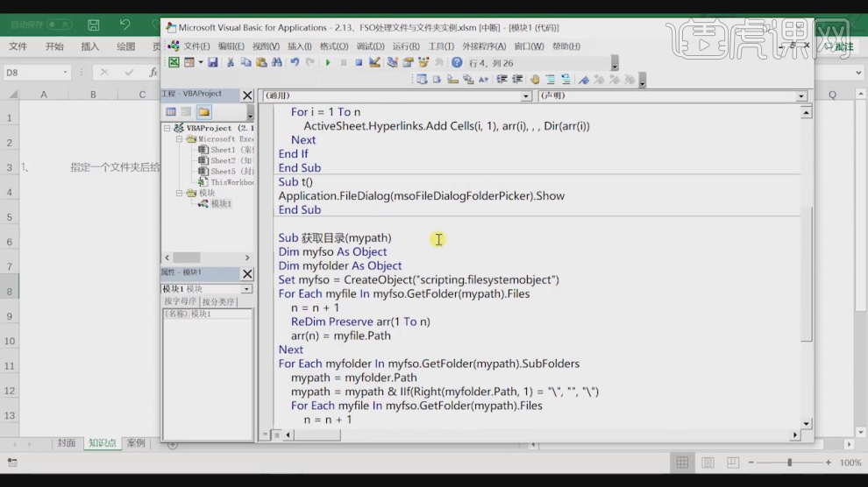Click View Code icon in project panel
Image resolution: width=868 pixels, height=487 pixels.
pos(171,112)
